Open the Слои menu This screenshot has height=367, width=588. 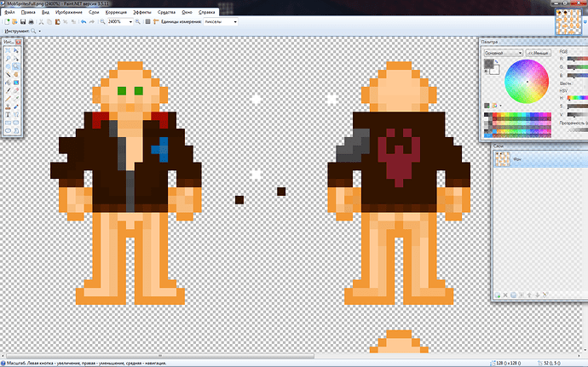click(x=94, y=13)
